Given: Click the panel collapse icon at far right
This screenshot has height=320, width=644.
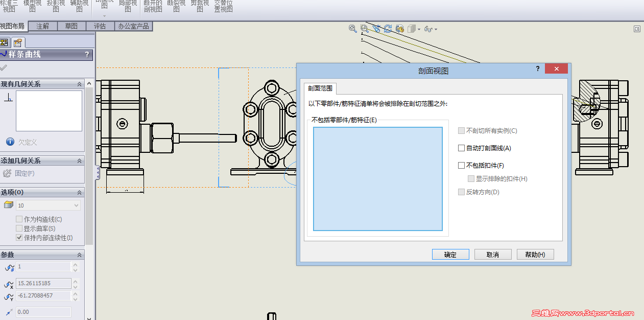Looking at the screenshot, I should point(637,29).
